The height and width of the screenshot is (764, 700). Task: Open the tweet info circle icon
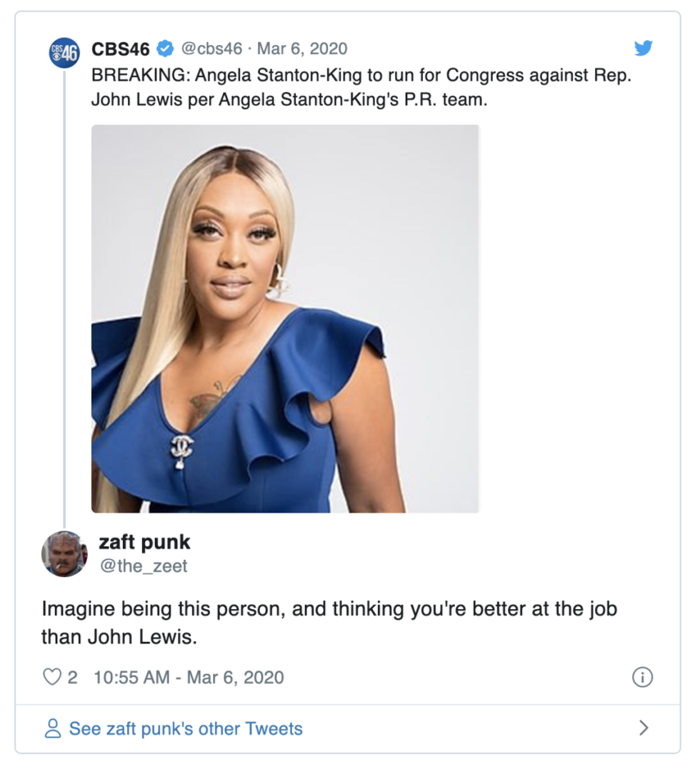pyautogui.click(x=642, y=677)
